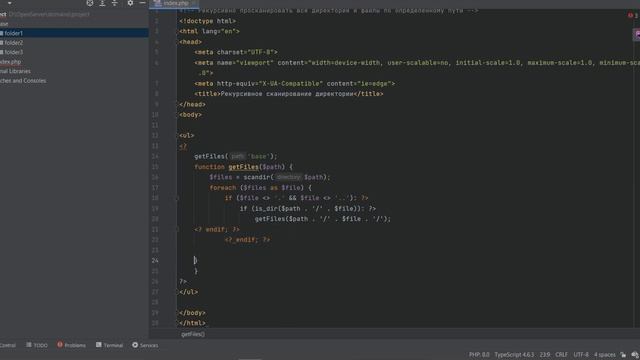Click the project path in the Project header
Screen dimensions: 640x360
49,14
